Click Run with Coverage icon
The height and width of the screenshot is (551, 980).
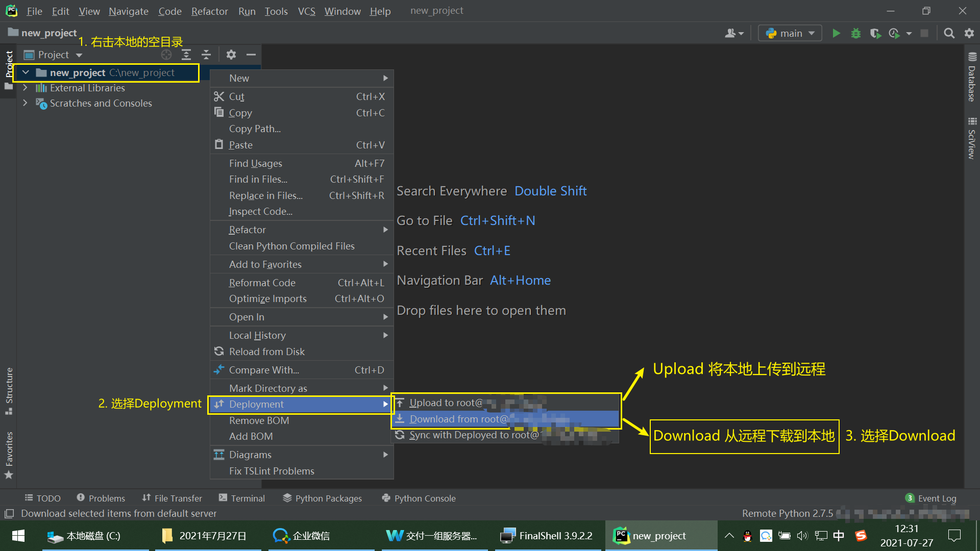[x=875, y=33]
